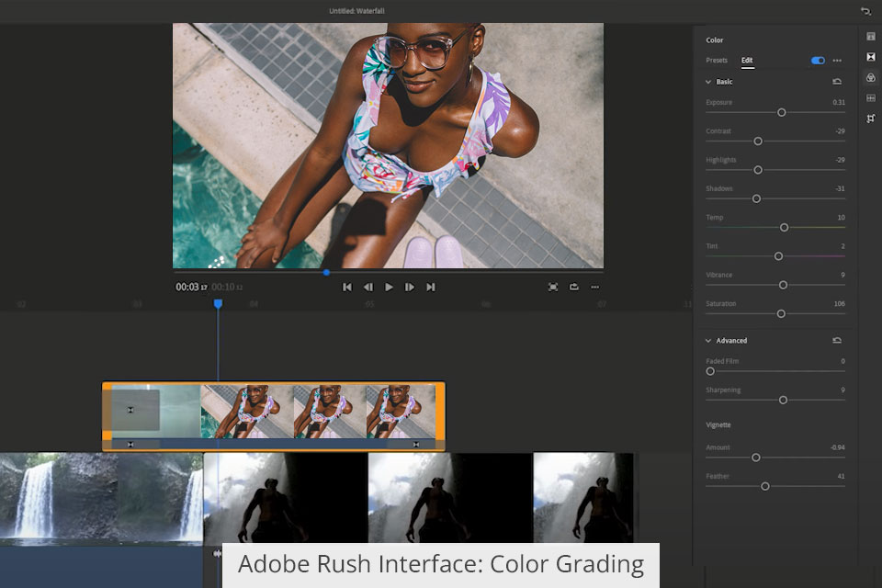Collapse the Advanced section
Screen dimensions: 882x588
point(708,341)
